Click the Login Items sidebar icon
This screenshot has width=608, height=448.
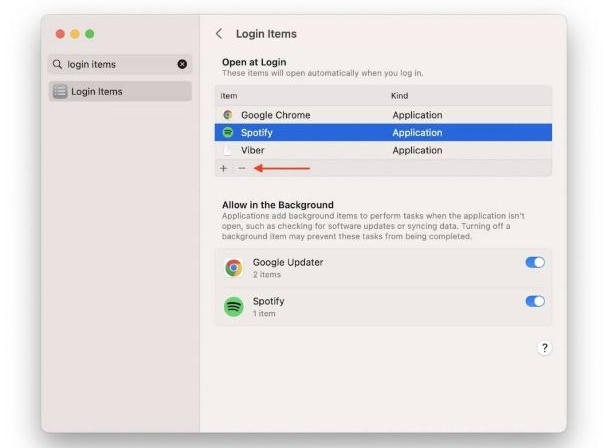pyautogui.click(x=60, y=92)
